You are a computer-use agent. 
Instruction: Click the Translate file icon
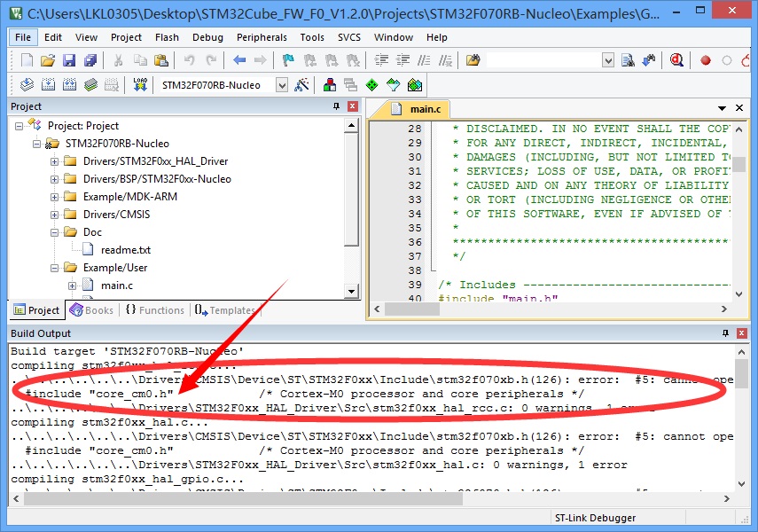[27, 85]
